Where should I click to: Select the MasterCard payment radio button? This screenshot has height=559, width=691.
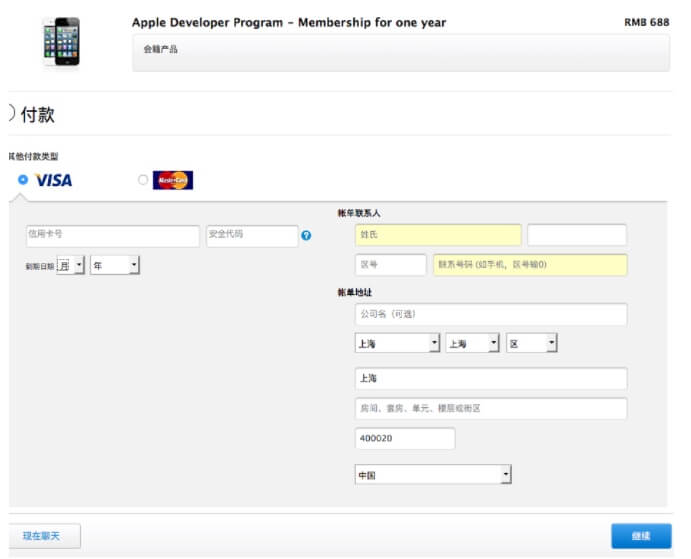pos(143,180)
